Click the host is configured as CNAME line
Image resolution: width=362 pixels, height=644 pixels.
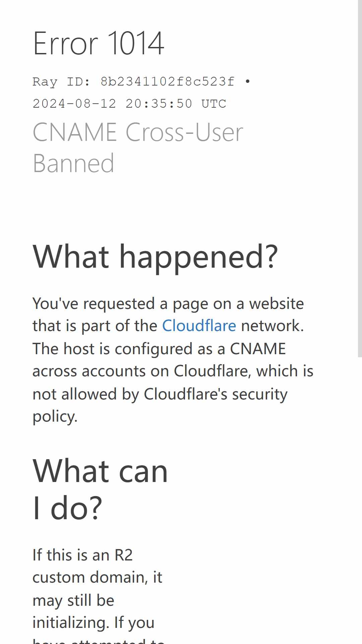(159, 348)
